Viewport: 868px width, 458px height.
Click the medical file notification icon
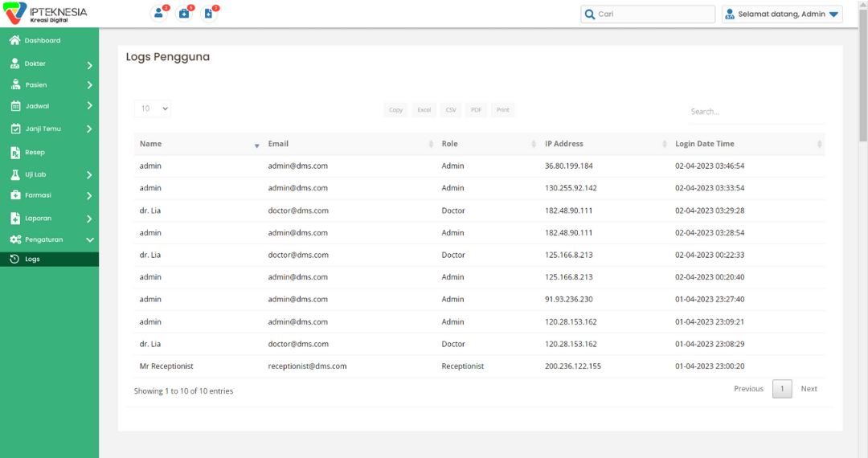pyautogui.click(x=209, y=14)
